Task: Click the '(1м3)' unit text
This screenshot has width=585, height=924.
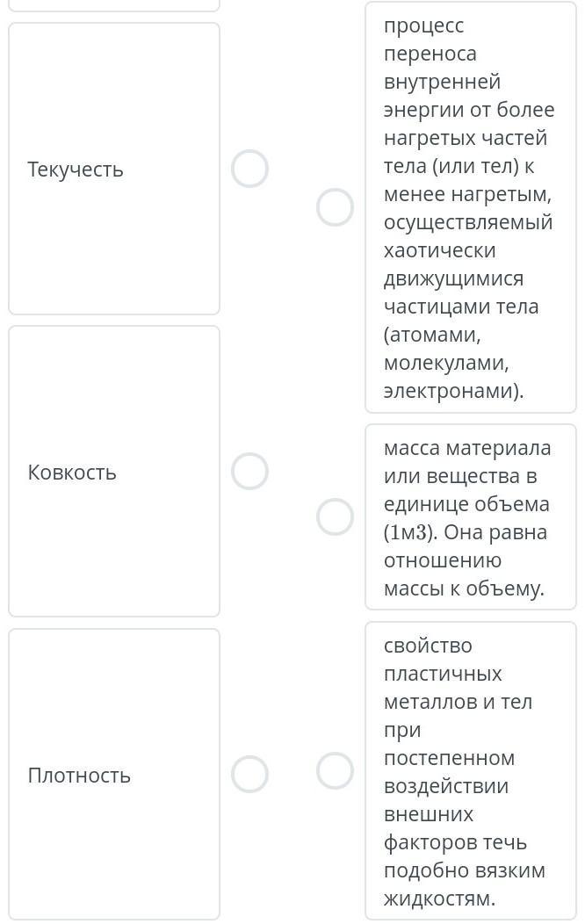Action: (x=411, y=532)
